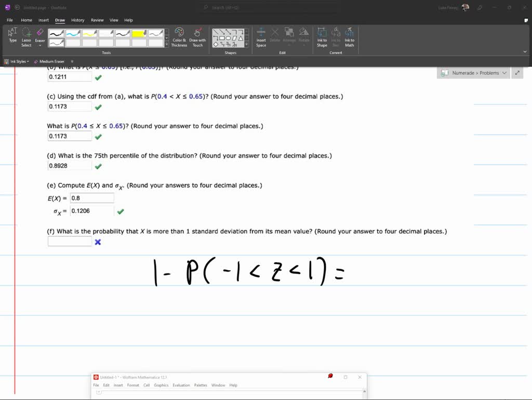
Task: Click the OneNote back arrow in title bar
Action: pyautogui.click(x=17, y=7)
